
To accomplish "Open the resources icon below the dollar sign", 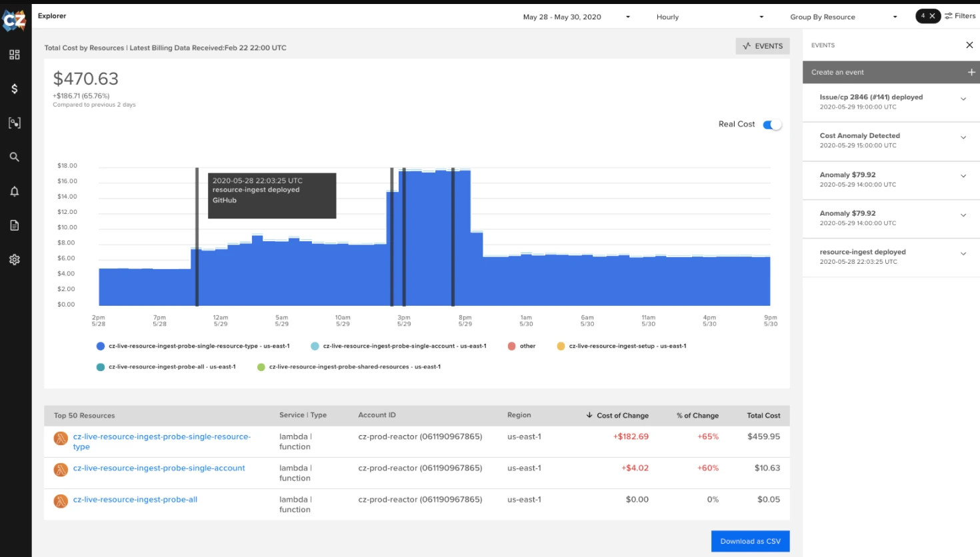I will click(13, 123).
